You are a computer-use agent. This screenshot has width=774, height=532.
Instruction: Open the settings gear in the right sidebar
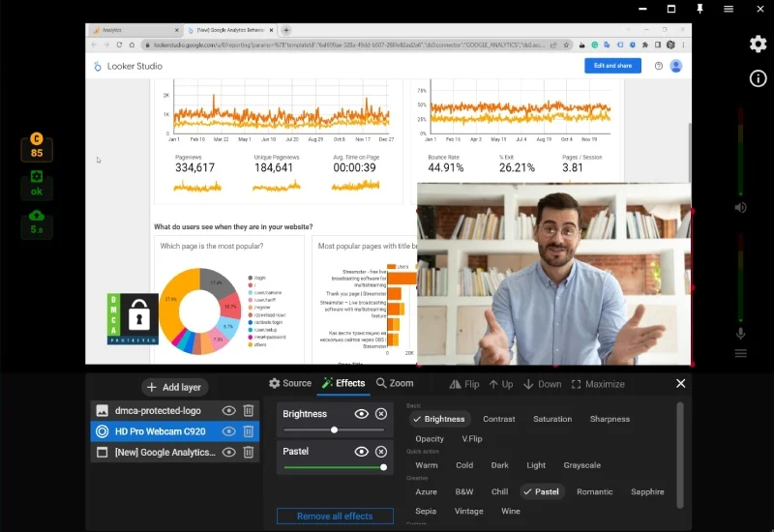[x=758, y=44]
